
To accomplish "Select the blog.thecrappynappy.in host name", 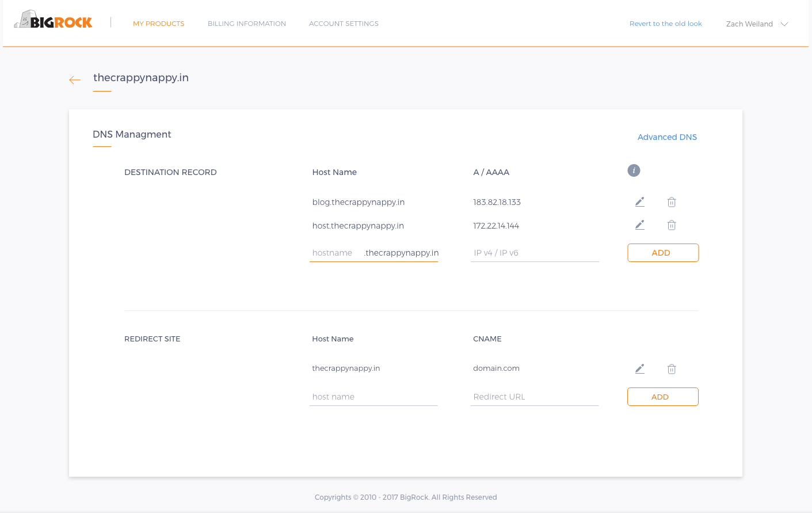I will (359, 202).
